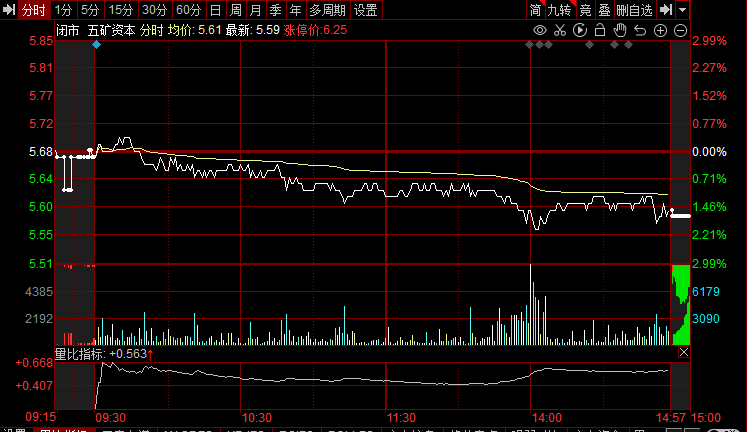Click the 闭市 market status label
The width and height of the screenshot is (747, 432).
pos(68,30)
